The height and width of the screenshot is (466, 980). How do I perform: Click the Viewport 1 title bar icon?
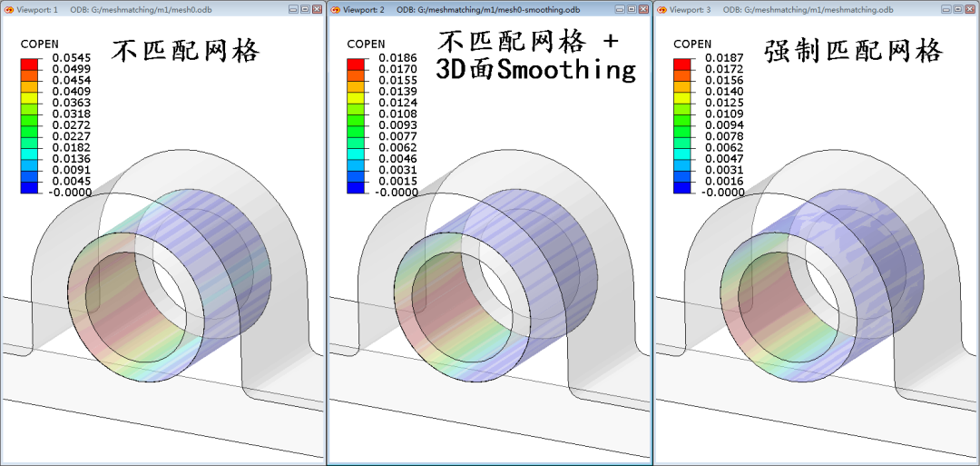8,9
